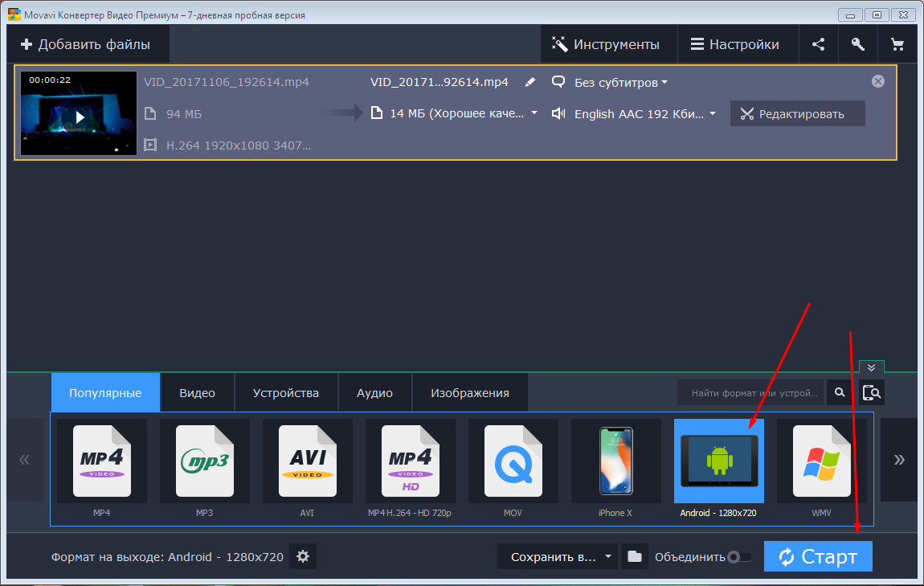The image size is (924, 586).
Task: Expand the Без субтитров subtitles dropdown
Action: 620,82
